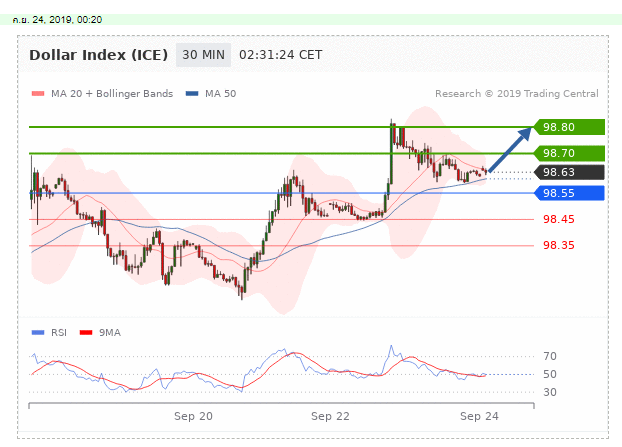Click the Thai date header 24, 2019, 00:20
622x447 pixels.
(57, 20)
